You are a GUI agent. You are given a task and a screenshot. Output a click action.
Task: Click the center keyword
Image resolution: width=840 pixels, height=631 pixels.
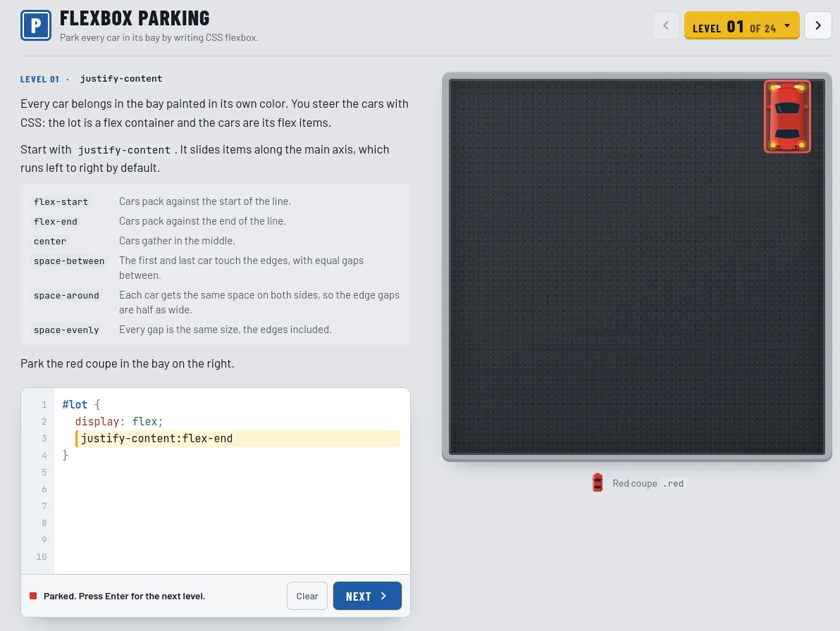(50, 242)
